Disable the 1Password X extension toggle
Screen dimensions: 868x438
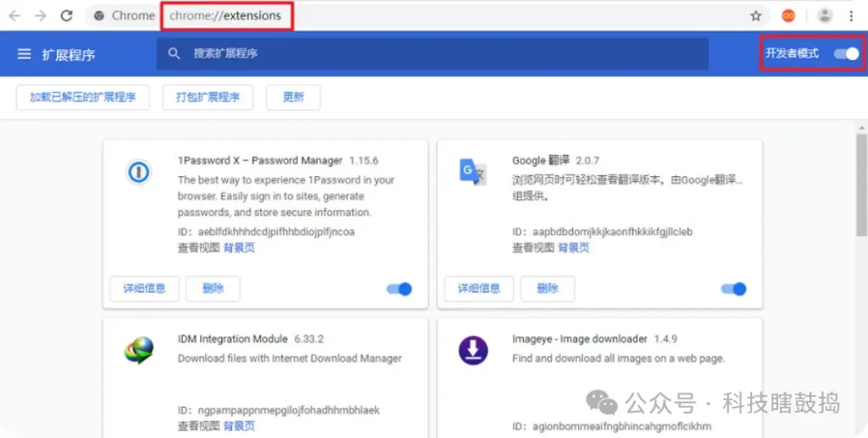[399, 289]
